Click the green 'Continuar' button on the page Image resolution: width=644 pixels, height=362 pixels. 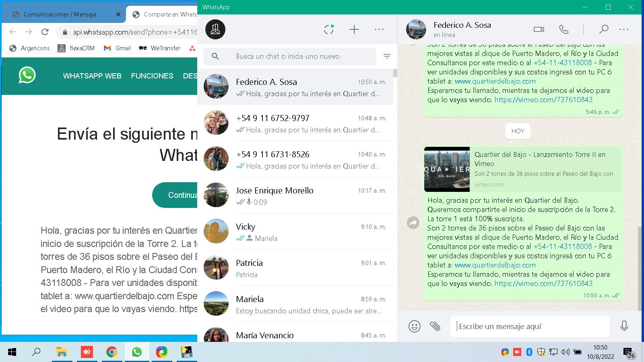point(175,195)
